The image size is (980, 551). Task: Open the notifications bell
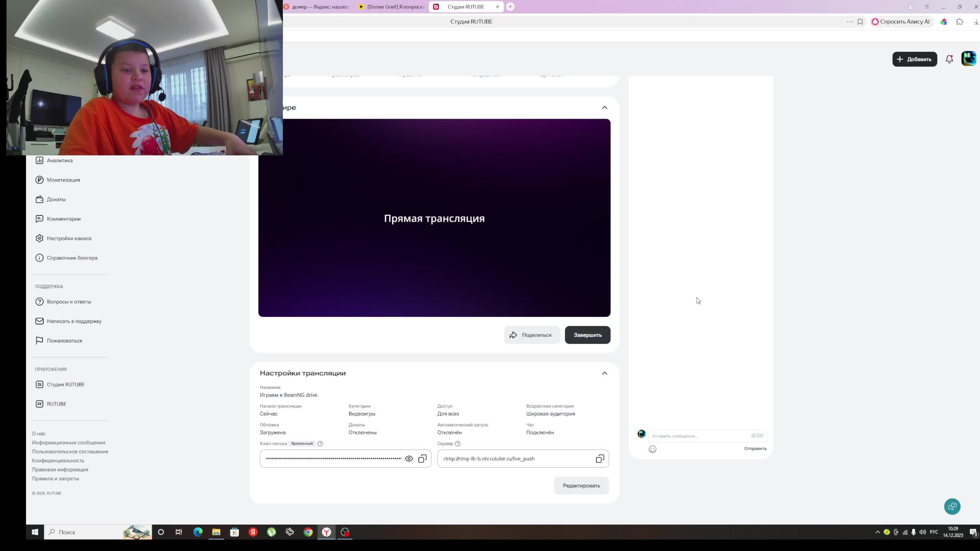point(949,59)
